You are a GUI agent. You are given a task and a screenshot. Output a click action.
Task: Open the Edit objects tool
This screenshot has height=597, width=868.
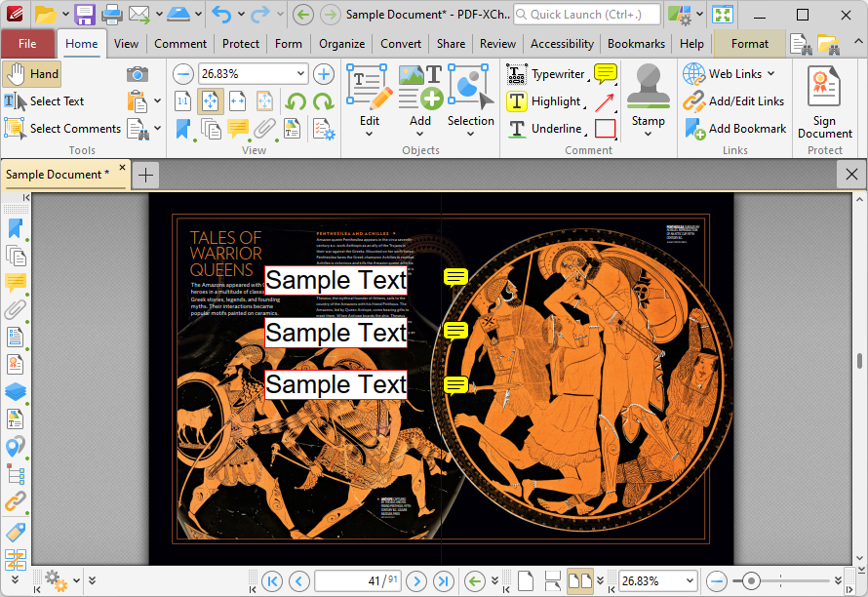click(370, 100)
